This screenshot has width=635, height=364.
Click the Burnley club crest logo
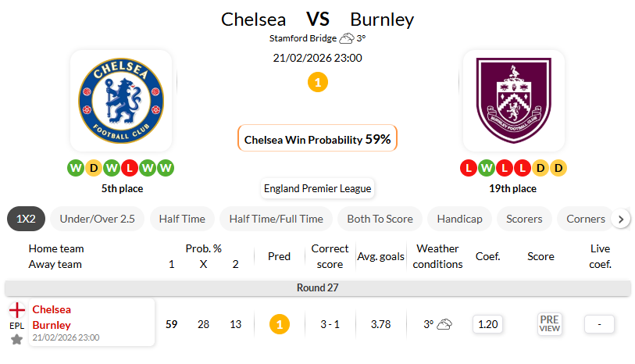(x=513, y=100)
